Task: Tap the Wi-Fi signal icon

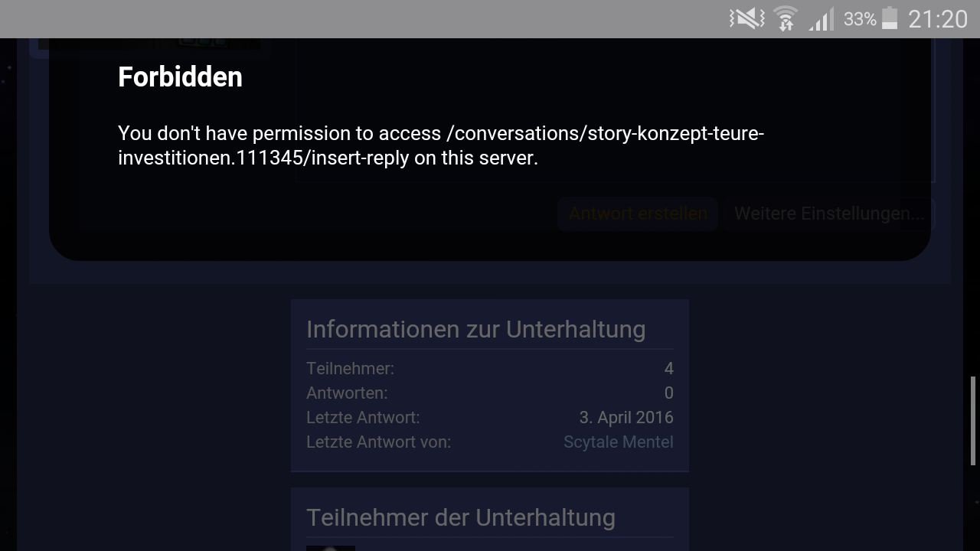Action: point(786,18)
